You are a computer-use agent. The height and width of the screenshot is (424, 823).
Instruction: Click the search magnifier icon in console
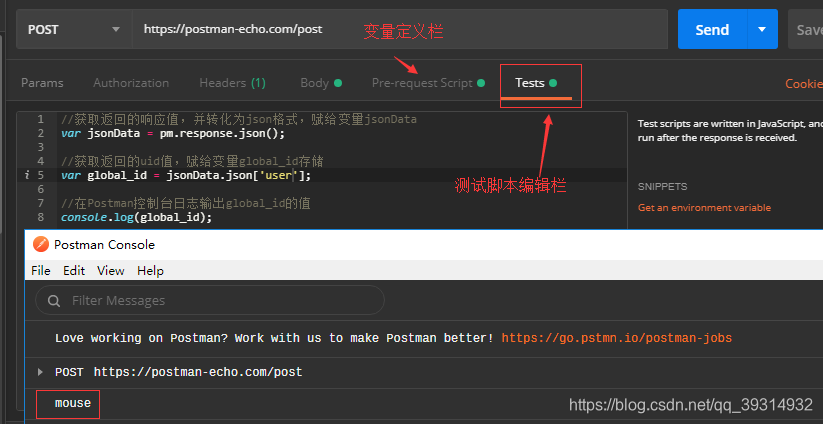54,301
